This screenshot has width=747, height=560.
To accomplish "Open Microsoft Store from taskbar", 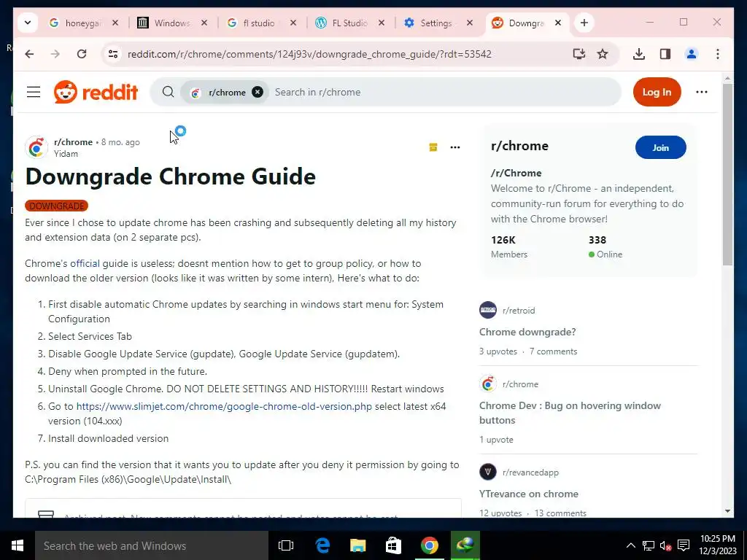I will click(x=393, y=545).
